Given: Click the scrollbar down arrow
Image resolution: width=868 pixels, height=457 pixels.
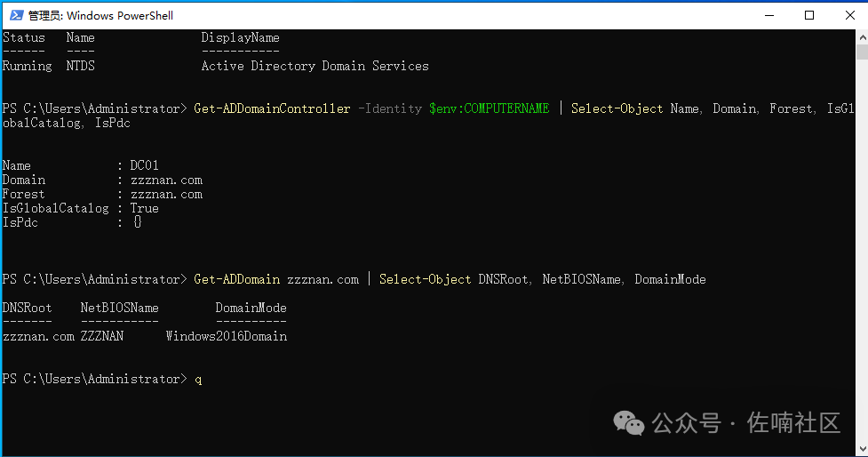Looking at the screenshot, I should (862, 448).
